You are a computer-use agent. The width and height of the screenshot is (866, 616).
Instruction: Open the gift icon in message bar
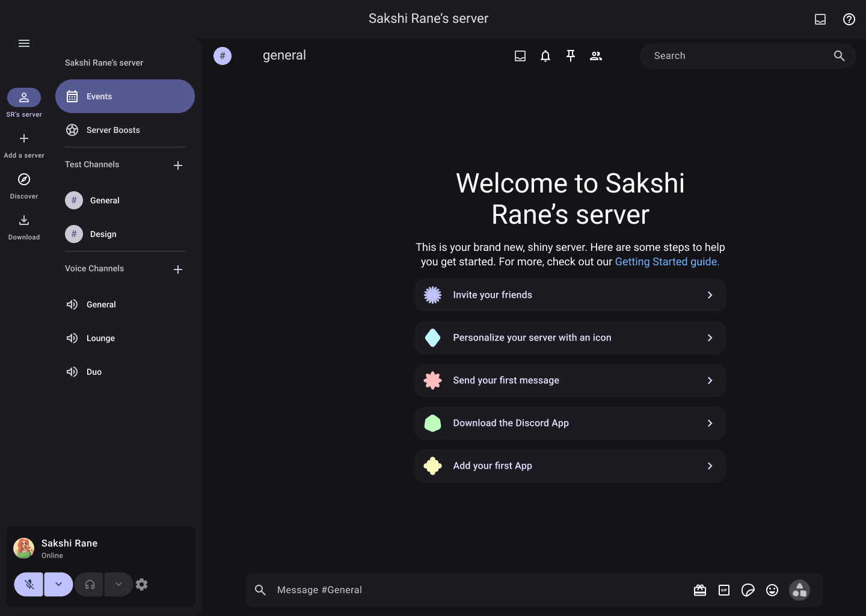tap(700, 590)
